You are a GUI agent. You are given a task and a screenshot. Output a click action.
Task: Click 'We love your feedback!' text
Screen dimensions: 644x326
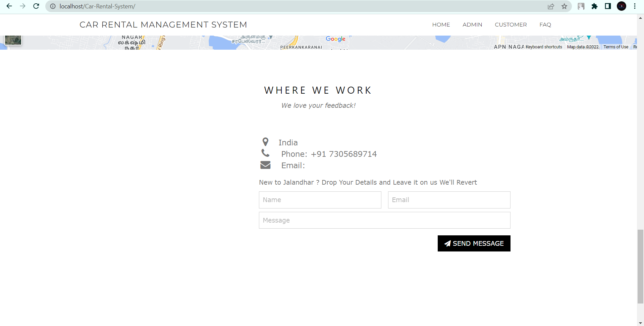point(318,105)
